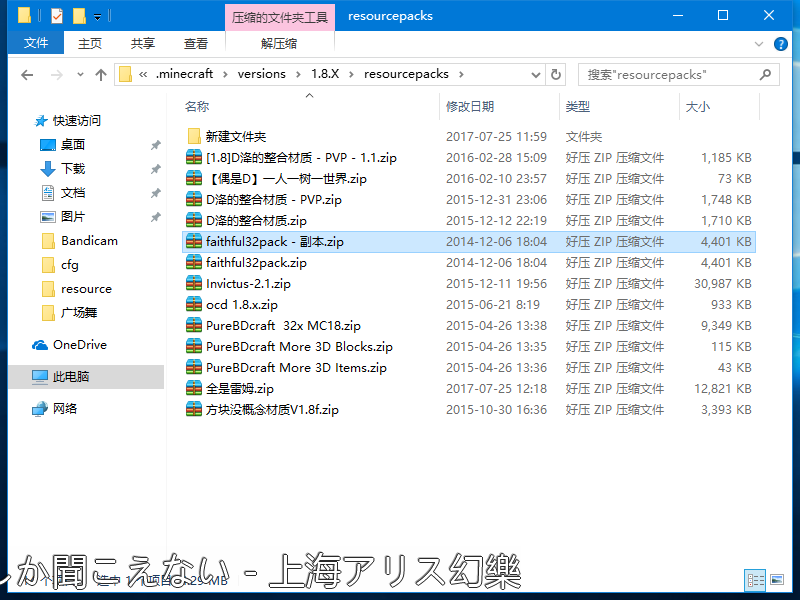
Task: Select the 新建文件夹 folder icon
Action: tap(194, 136)
